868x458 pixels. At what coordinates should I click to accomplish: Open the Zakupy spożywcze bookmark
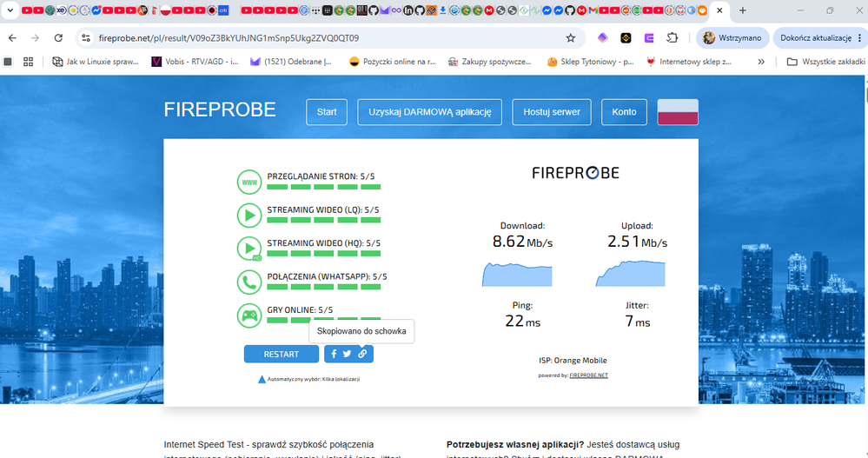[x=489, y=62]
